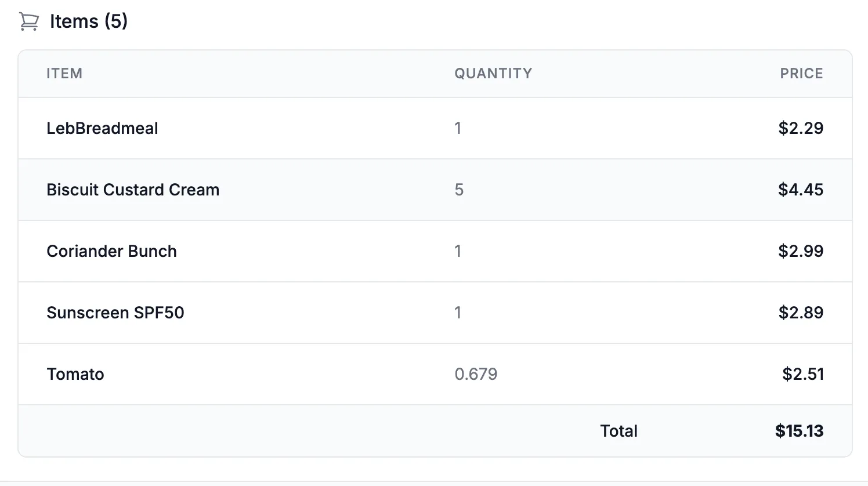Screen dimensions: 868x486
Task: Click the quantity 5 for Biscuit Custard Cream
Action: (458, 190)
